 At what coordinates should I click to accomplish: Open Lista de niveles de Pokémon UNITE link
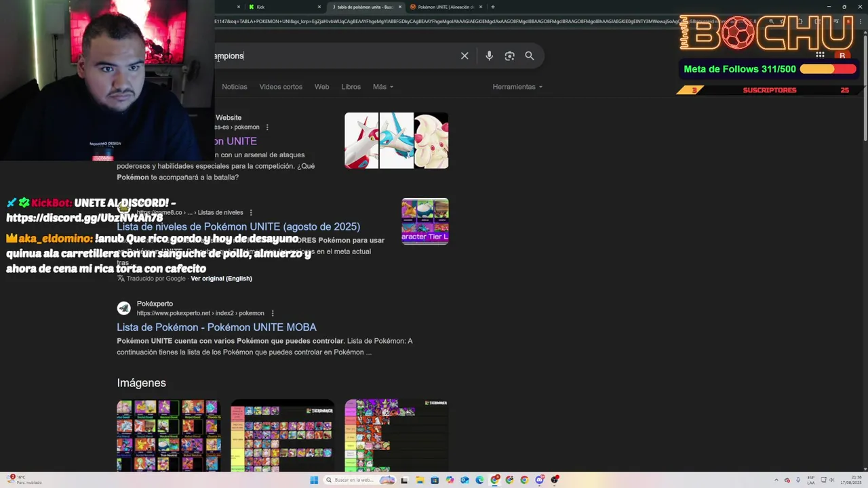[x=238, y=226]
